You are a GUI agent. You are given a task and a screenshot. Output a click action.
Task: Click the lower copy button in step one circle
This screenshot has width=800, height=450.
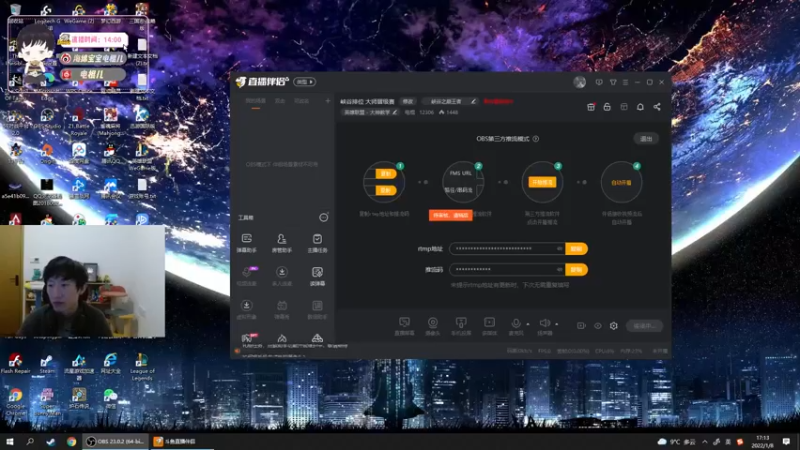point(386,190)
